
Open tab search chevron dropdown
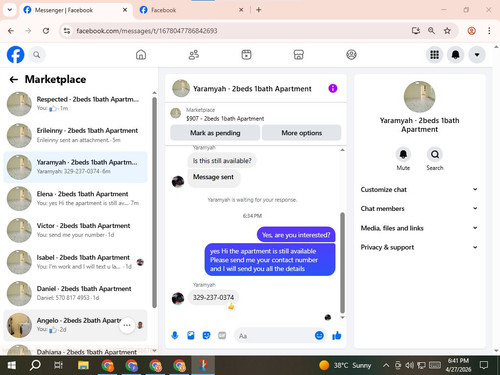click(10, 10)
